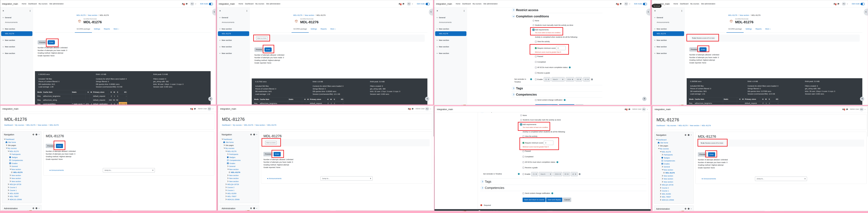Click Navigation block move icon in bottom-left panel
Screen dimensions: 868x213
[x=33, y=135]
